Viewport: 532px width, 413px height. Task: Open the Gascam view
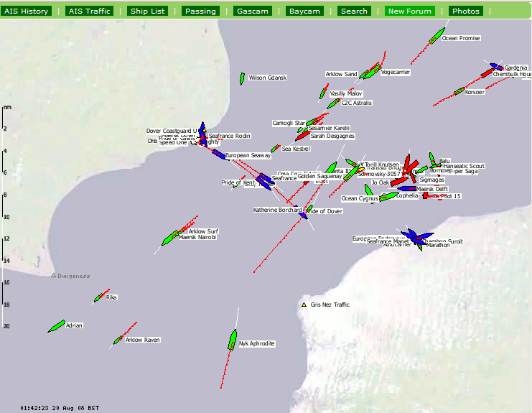pyautogui.click(x=252, y=11)
